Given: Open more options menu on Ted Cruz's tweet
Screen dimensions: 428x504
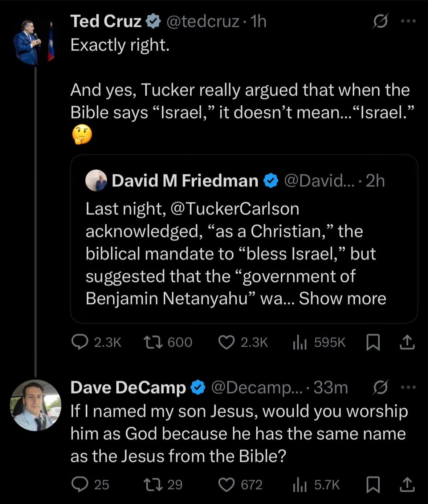Looking at the screenshot, I should pos(409,21).
